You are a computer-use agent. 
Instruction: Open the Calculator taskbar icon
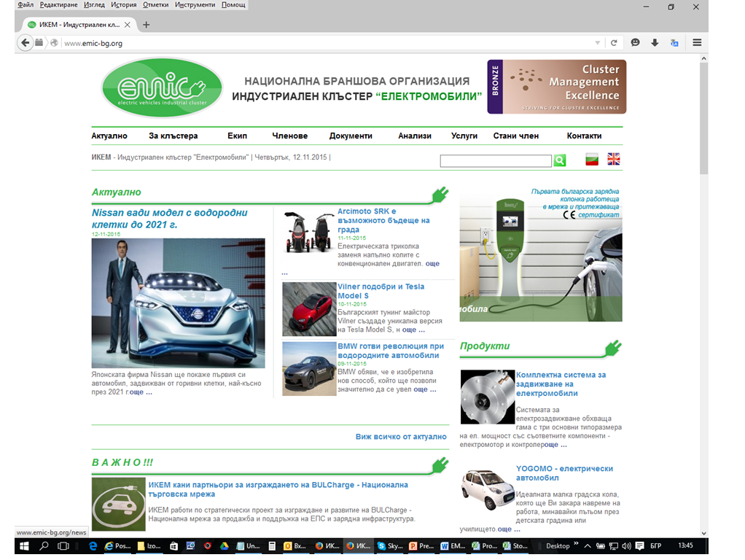272,545
